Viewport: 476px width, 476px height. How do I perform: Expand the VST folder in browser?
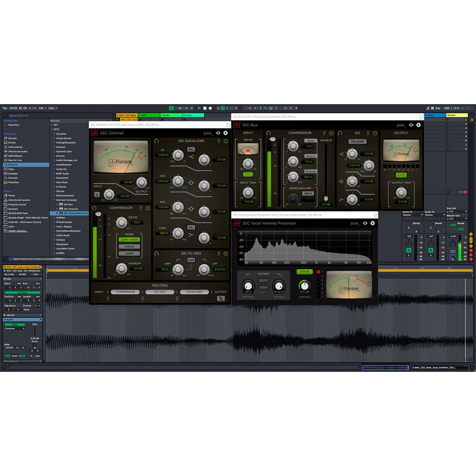click(x=52, y=125)
